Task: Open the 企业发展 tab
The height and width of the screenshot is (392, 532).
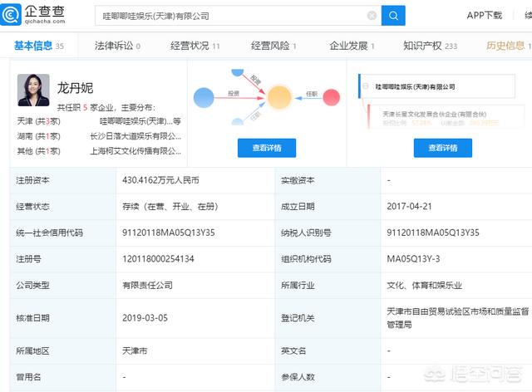Action: (x=352, y=46)
